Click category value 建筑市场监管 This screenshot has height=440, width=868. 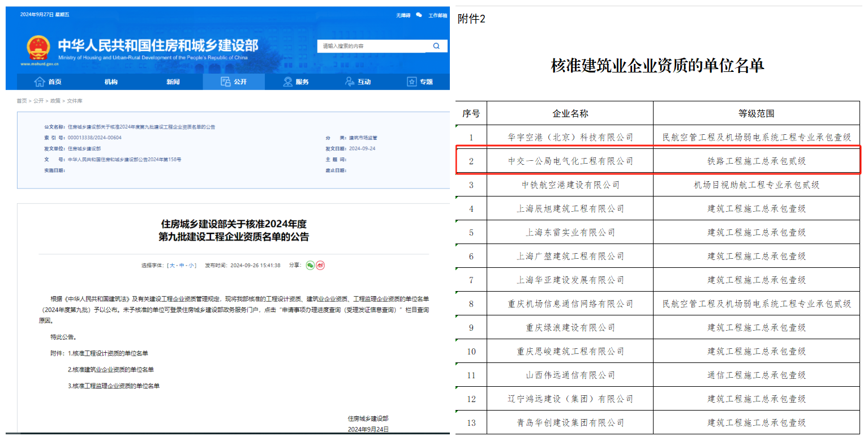[363, 138]
